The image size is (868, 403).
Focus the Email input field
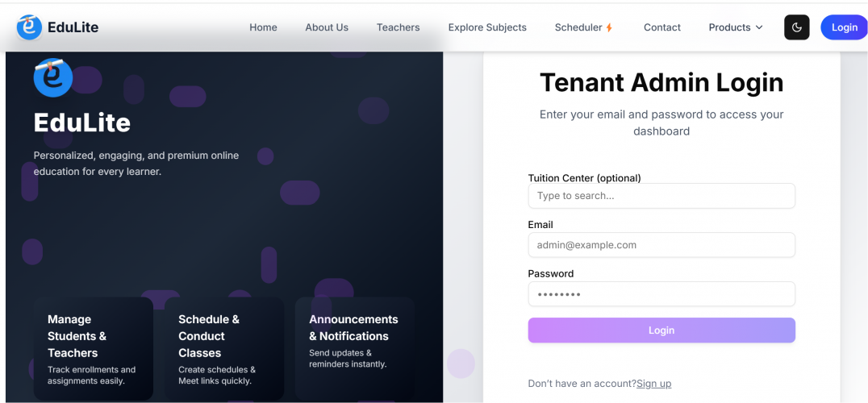click(x=661, y=245)
